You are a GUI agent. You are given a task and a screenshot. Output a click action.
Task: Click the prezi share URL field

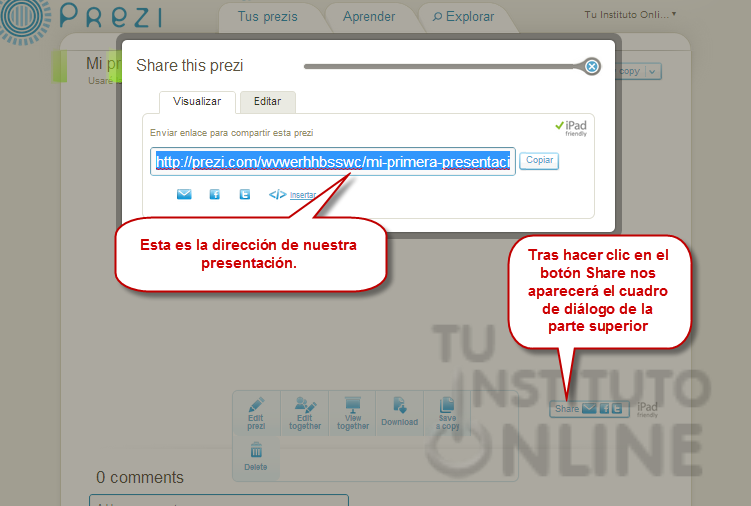333,162
